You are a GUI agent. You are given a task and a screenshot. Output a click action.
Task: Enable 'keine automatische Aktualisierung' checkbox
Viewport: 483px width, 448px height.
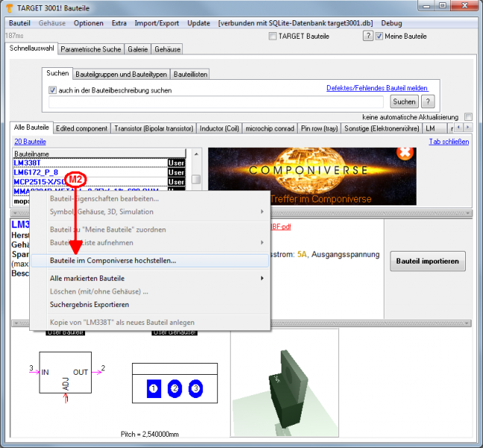point(468,117)
